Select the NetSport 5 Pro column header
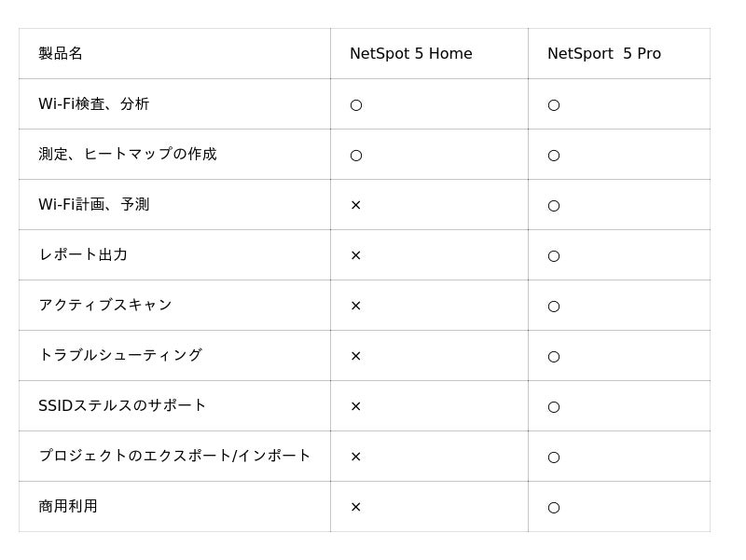Viewport: 746px width, 560px height. [x=603, y=54]
